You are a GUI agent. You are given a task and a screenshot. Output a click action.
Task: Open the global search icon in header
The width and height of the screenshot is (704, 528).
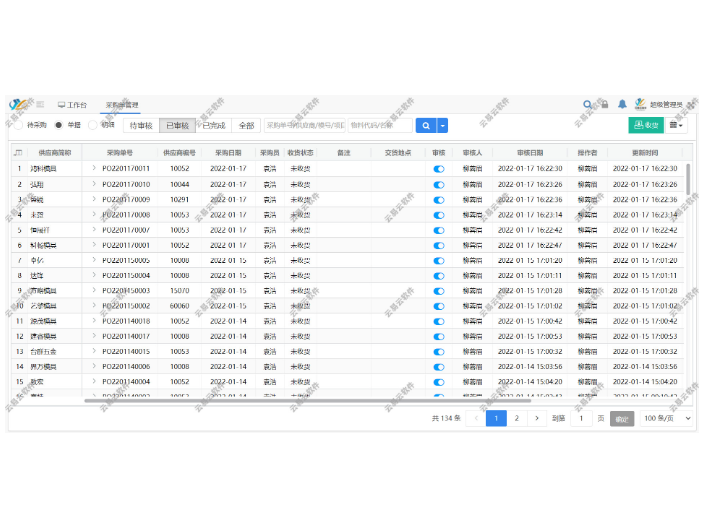click(587, 104)
